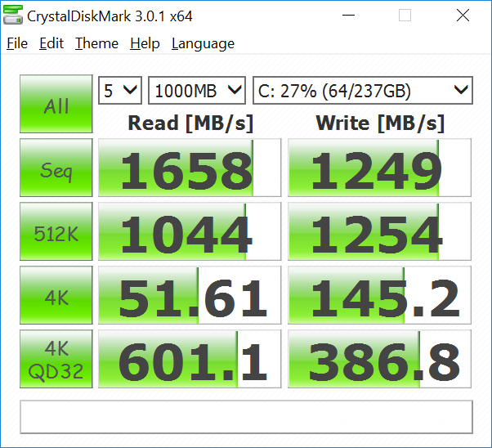Select the 4K read result 51.61
Image resolution: width=492 pixels, height=448 pixels.
tap(190, 295)
